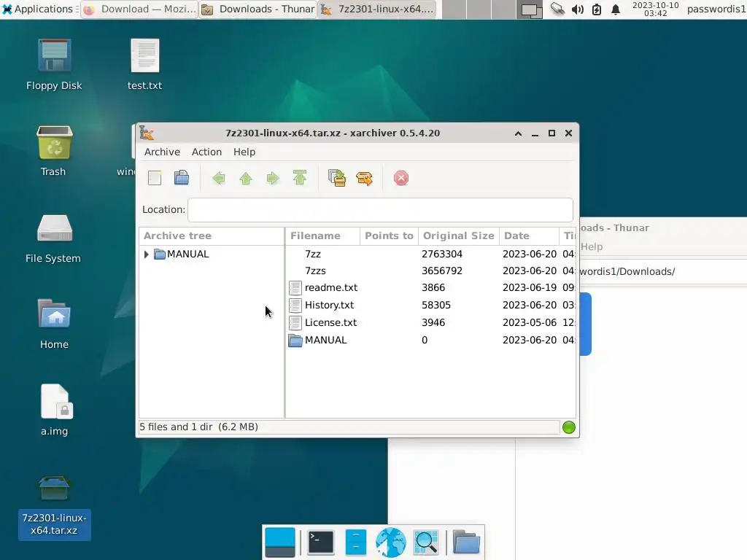Click the xarchiver title bar app icon

147,133
